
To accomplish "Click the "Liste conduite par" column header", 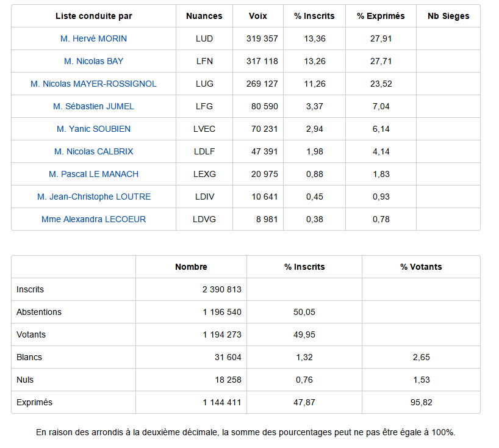I will [x=93, y=16].
